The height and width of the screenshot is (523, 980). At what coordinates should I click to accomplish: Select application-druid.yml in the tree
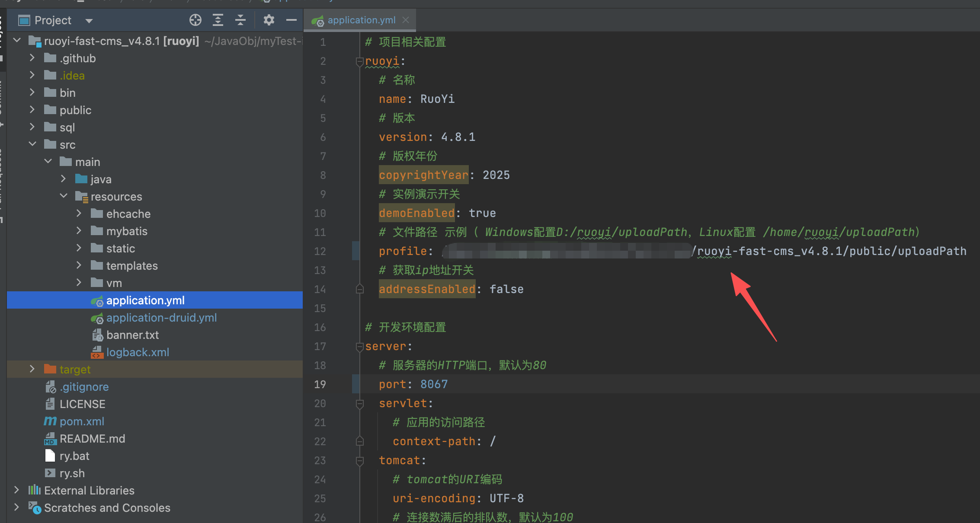[x=161, y=318]
